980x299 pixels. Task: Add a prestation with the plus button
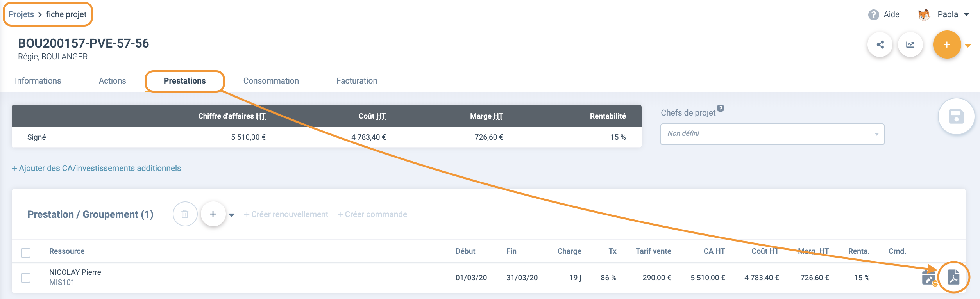point(213,214)
